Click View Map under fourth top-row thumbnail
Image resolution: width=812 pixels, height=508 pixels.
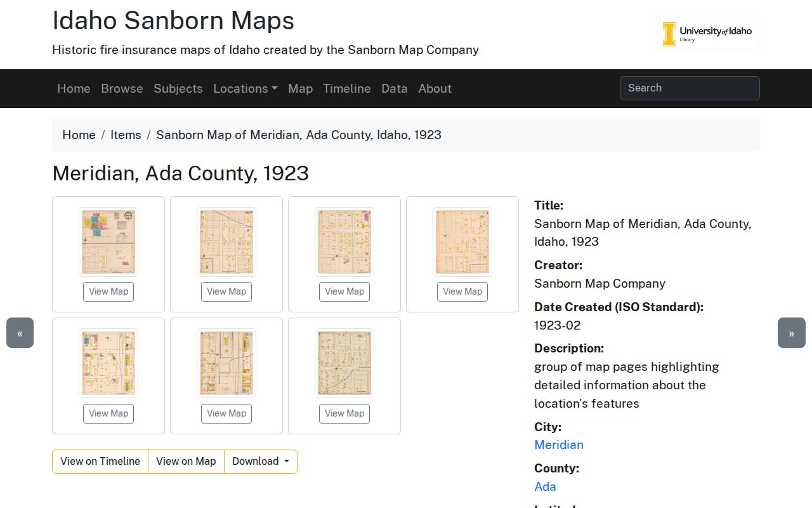pos(462,291)
